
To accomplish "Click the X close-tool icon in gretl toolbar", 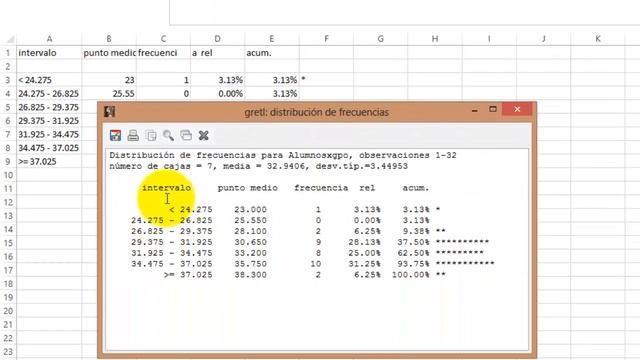I will tap(204, 135).
